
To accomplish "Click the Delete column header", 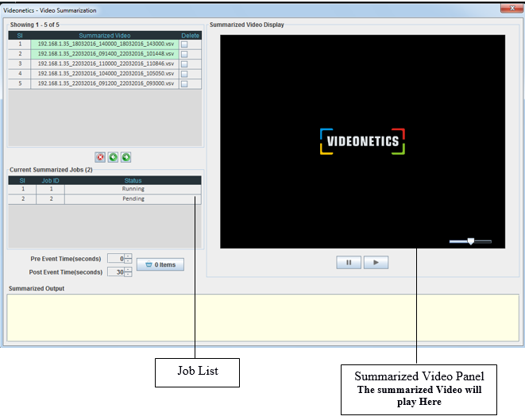I will 190,36.
